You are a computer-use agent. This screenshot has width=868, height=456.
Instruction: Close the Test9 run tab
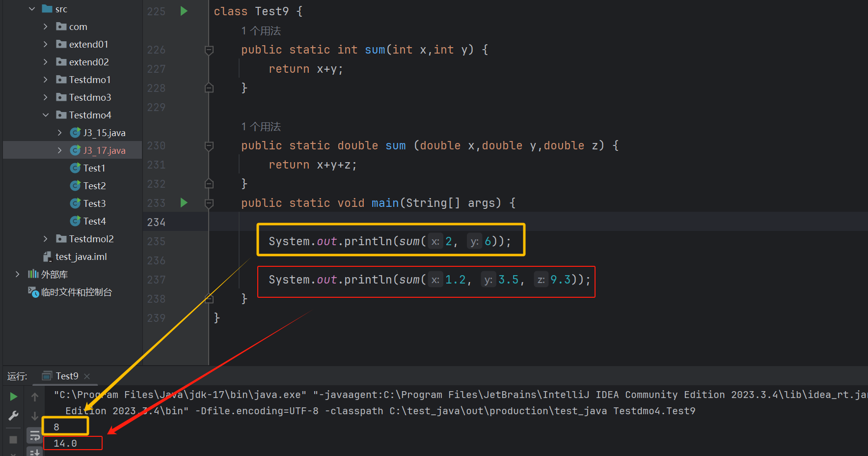pyautogui.click(x=87, y=376)
